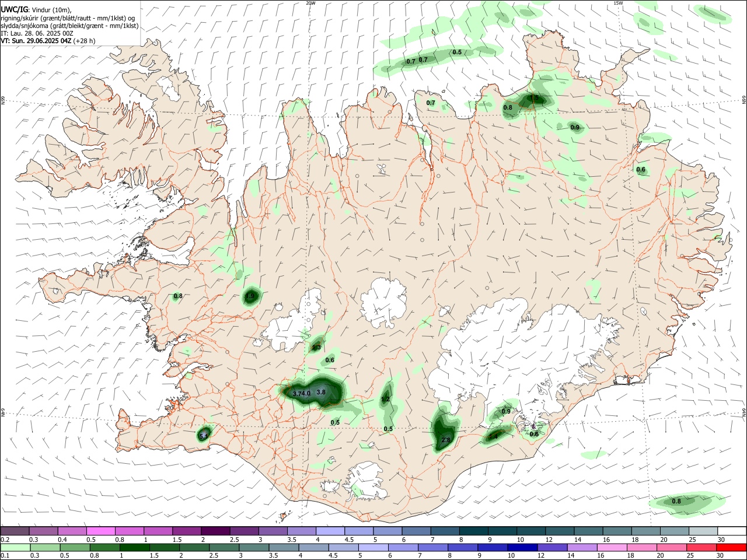Select the '3.74.0' overlapping rainfall values

click(x=302, y=394)
